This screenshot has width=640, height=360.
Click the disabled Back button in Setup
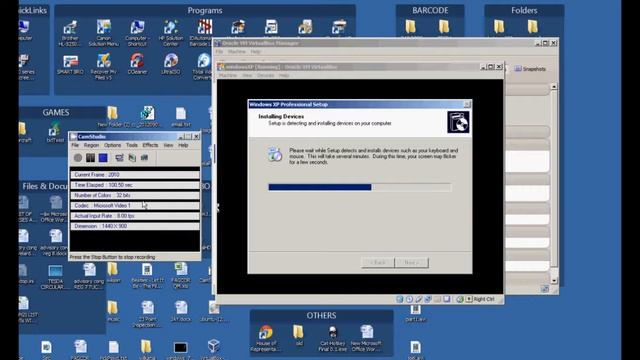pyautogui.click(x=378, y=262)
